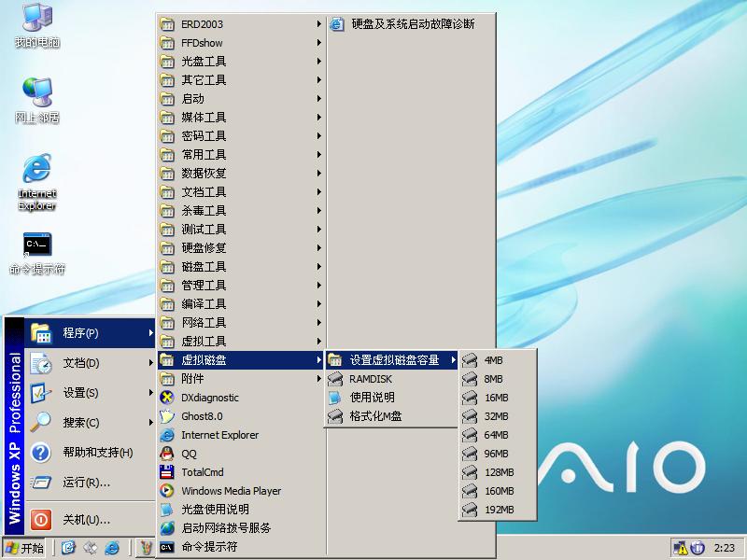Open the 其它工具 folder menu item
The height and width of the screenshot is (560, 747).
[242, 80]
